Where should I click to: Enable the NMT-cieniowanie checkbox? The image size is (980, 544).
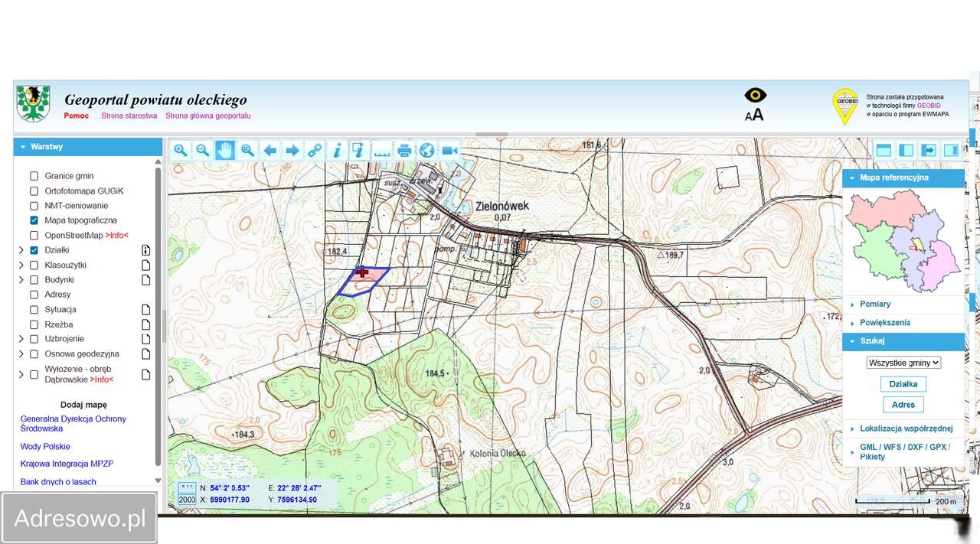[34, 206]
